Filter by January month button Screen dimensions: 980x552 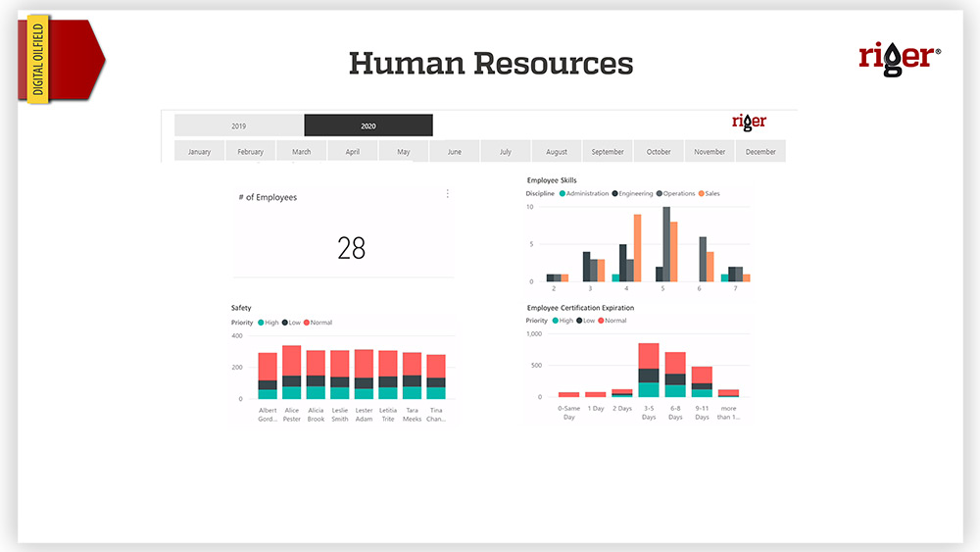(199, 152)
